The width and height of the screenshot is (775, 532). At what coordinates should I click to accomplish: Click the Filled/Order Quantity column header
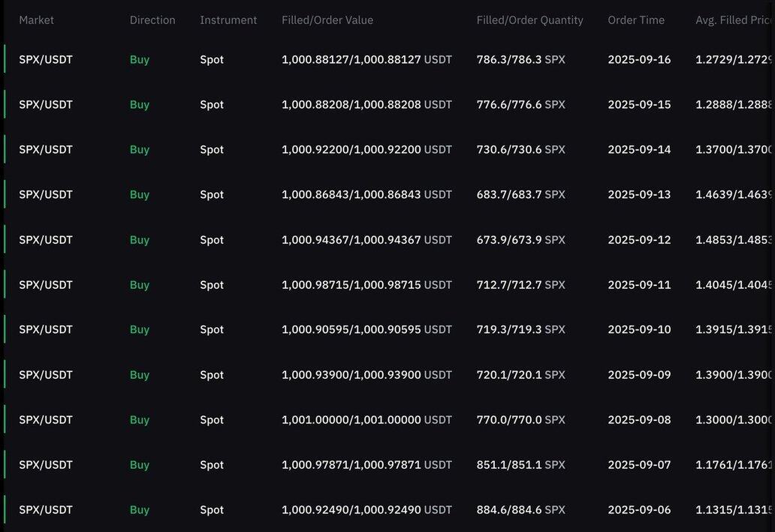pyautogui.click(x=530, y=20)
